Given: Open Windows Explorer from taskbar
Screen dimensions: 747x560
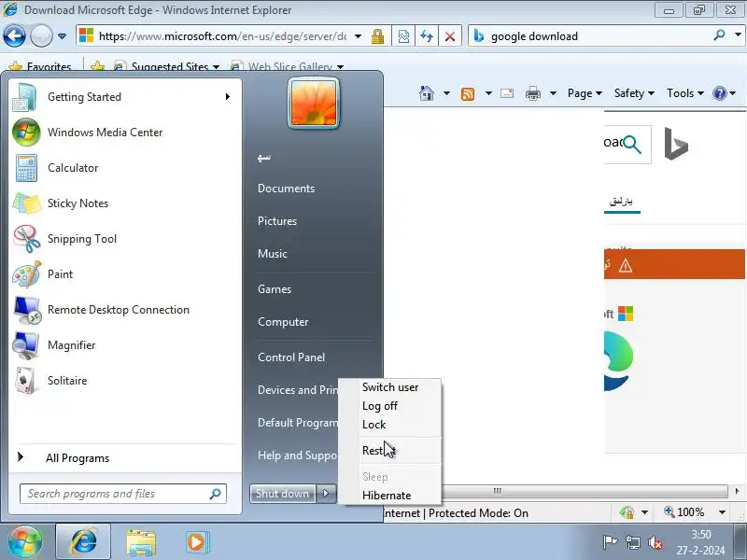Looking at the screenshot, I should [x=141, y=542].
